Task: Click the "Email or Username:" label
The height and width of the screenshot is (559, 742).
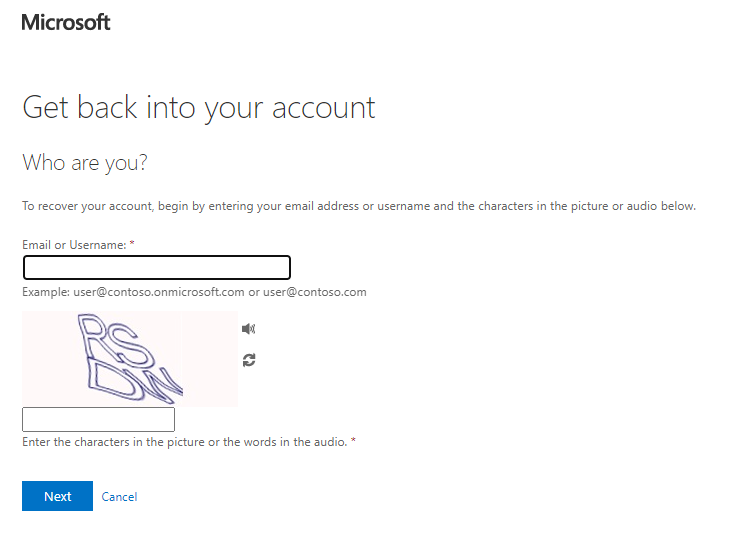Action: pos(74,245)
